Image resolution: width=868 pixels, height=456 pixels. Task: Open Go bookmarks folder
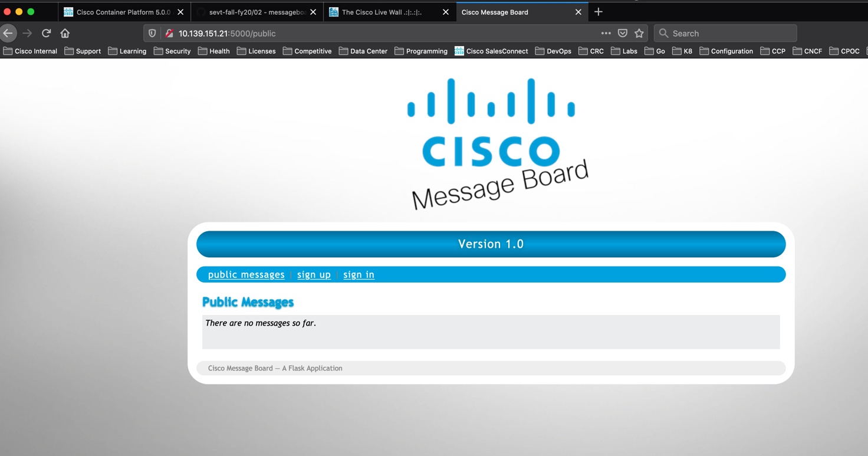click(x=655, y=51)
